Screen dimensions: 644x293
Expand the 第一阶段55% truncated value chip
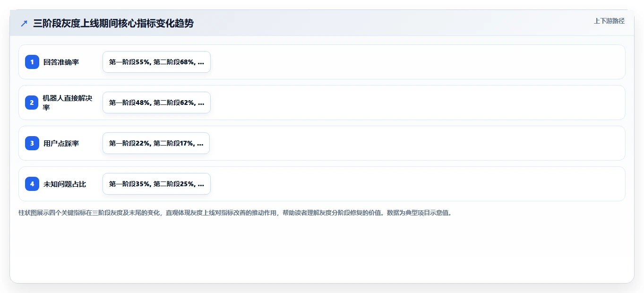coord(156,62)
